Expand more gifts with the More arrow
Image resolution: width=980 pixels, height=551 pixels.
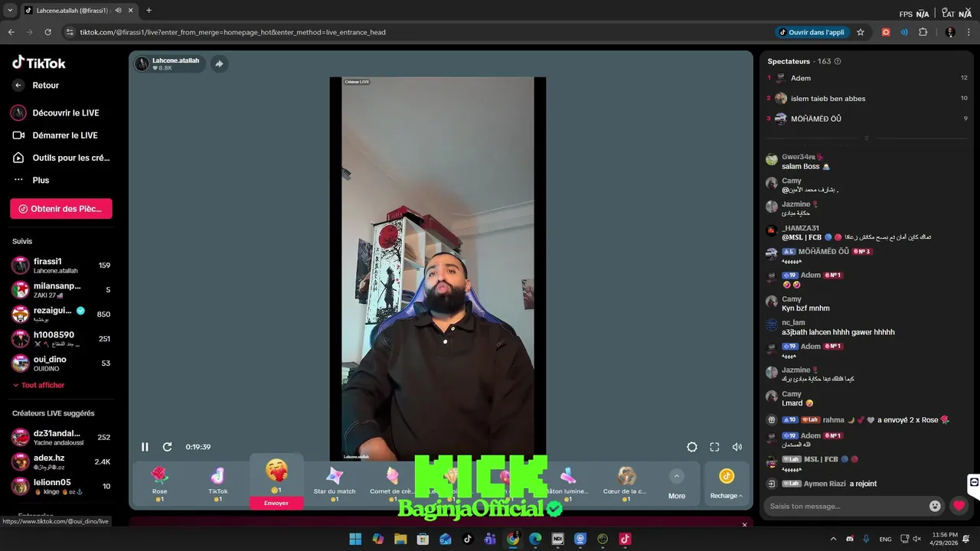pos(677,484)
